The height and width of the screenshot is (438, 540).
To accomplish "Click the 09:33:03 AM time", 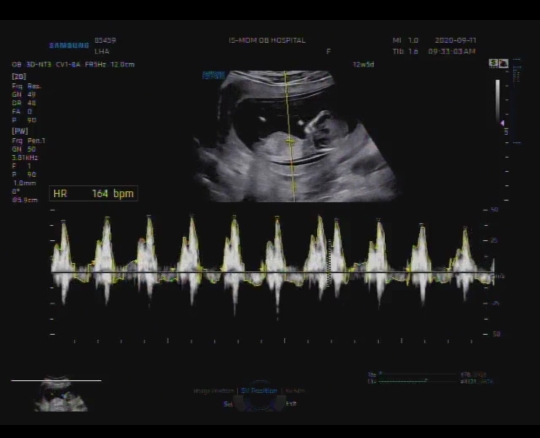I will click(x=452, y=51).
